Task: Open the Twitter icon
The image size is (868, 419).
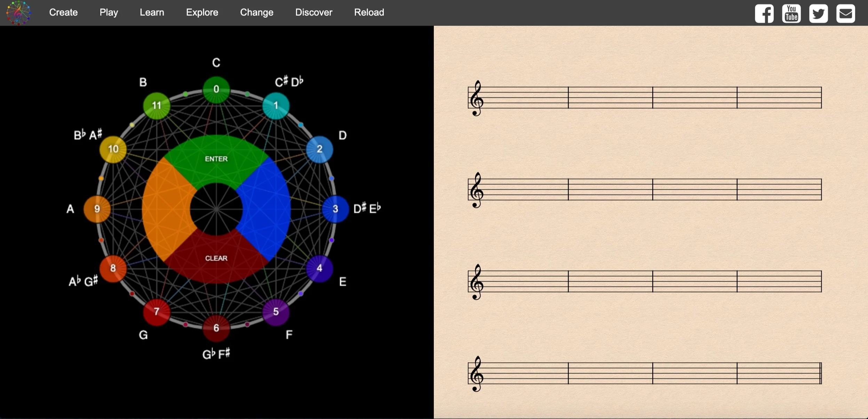Action: tap(818, 13)
